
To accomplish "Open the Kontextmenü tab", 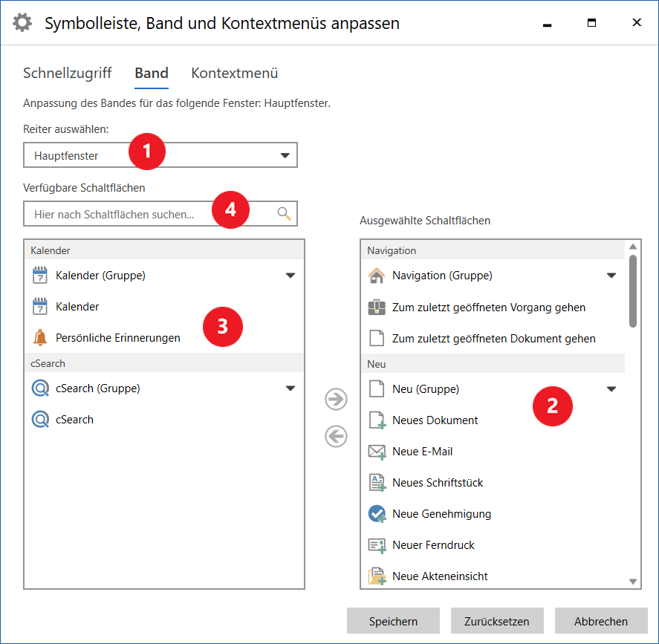I will [x=234, y=73].
